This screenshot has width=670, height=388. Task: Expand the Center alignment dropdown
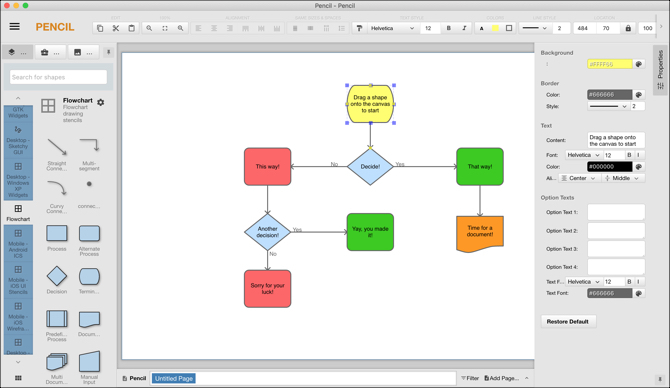click(579, 178)
